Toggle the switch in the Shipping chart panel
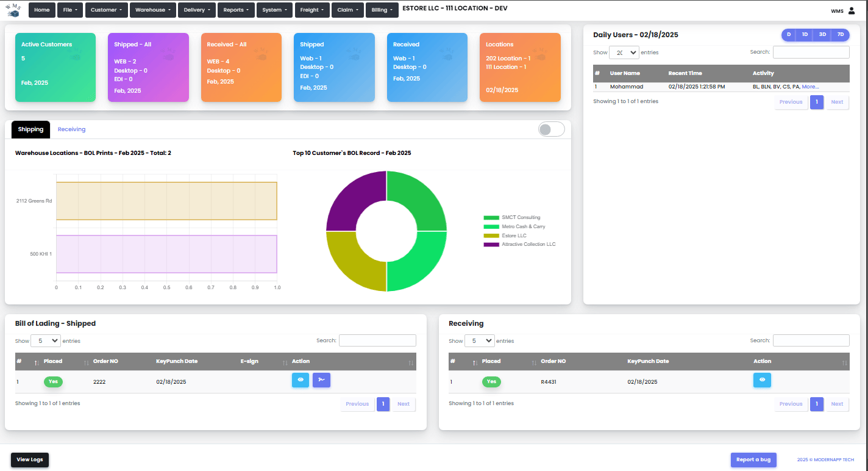Viewport: 868px width, 471px height. coord(551,129)
